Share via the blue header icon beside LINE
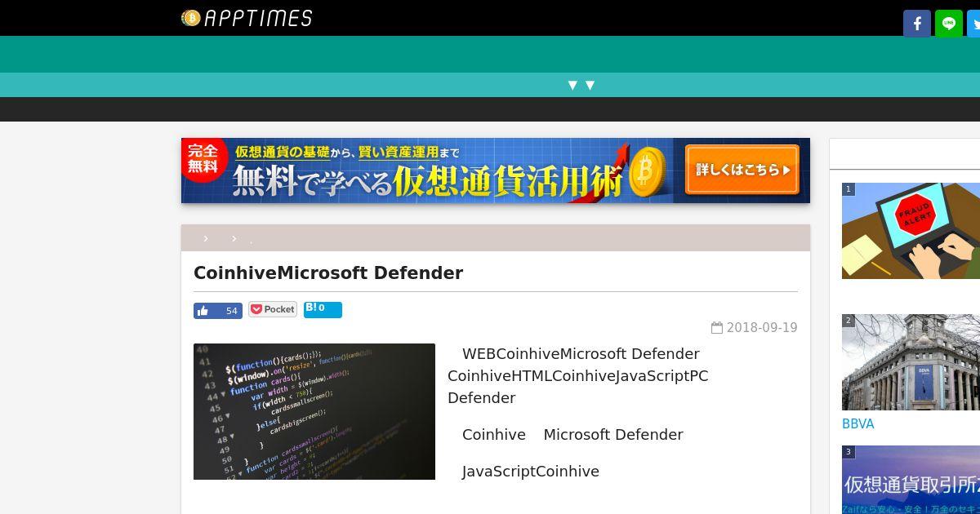Image resolution: width=980 pixels, height=514 pixels. point(974,24)
